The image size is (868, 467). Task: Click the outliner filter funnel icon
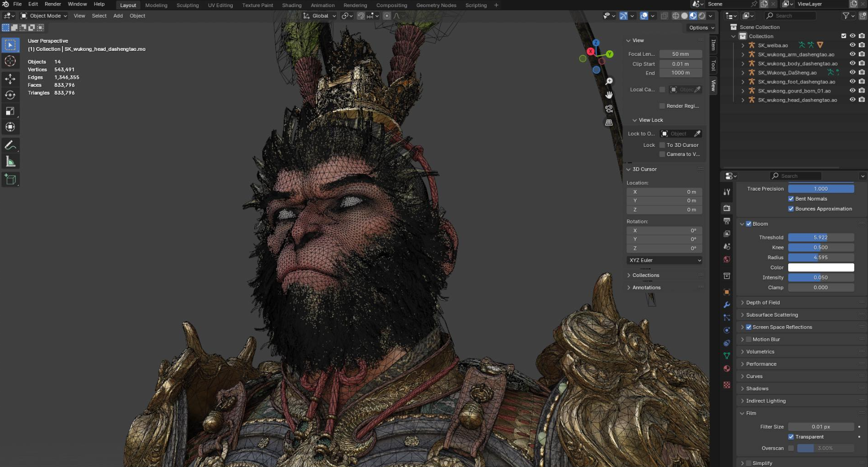(846, 16)
